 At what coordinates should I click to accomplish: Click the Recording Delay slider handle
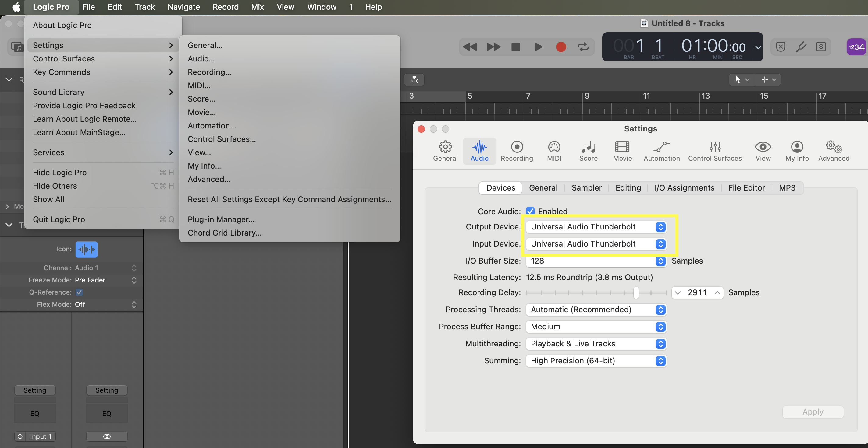pos(635,292)
